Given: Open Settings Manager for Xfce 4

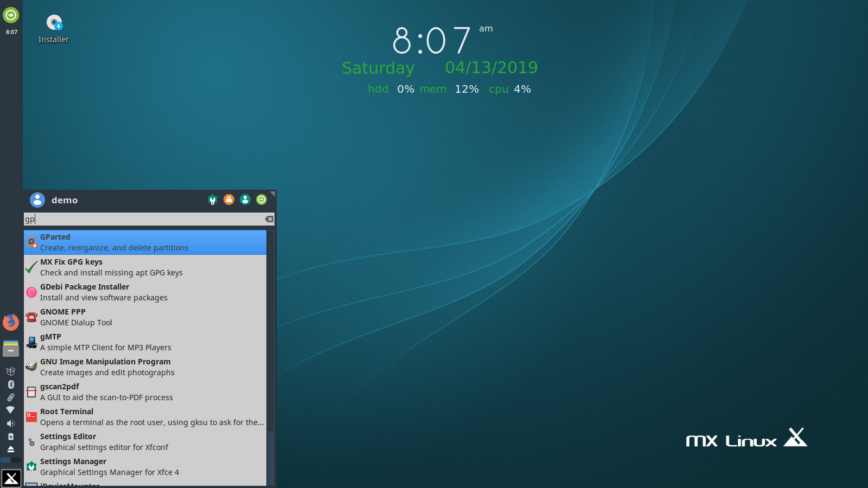Looking at the screenshot, I should tap(145, 467).
